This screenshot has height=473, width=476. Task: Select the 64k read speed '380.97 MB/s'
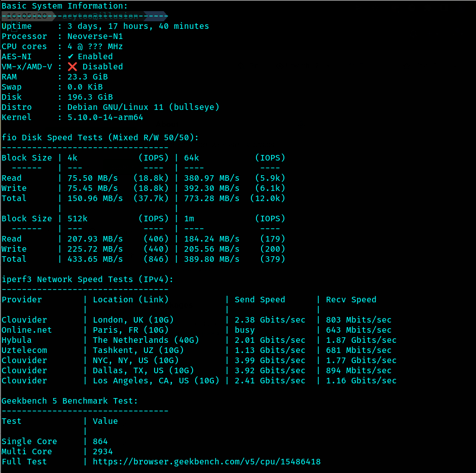(211, 178)
